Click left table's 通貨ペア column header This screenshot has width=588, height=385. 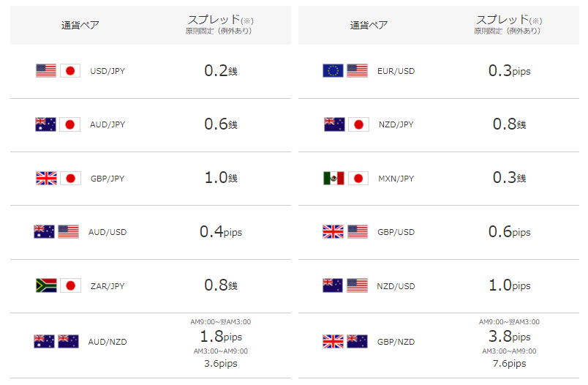coord(80,25)
